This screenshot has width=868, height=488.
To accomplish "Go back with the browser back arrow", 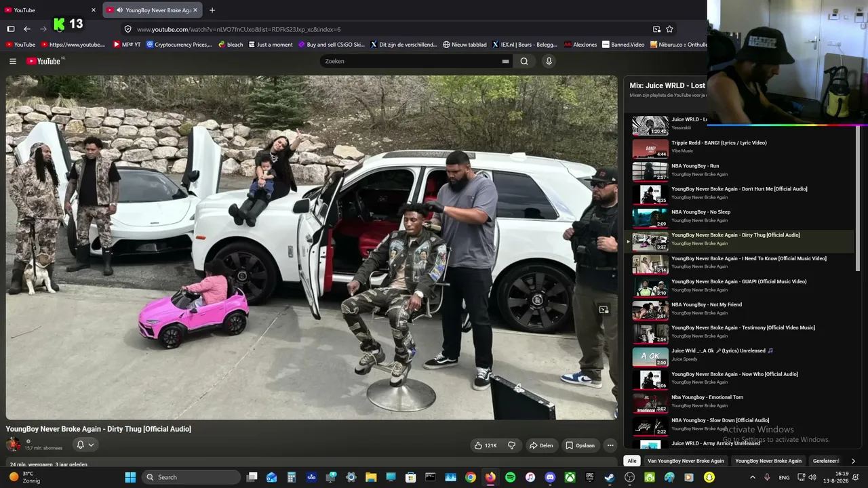I will click(x=27, y=29).
